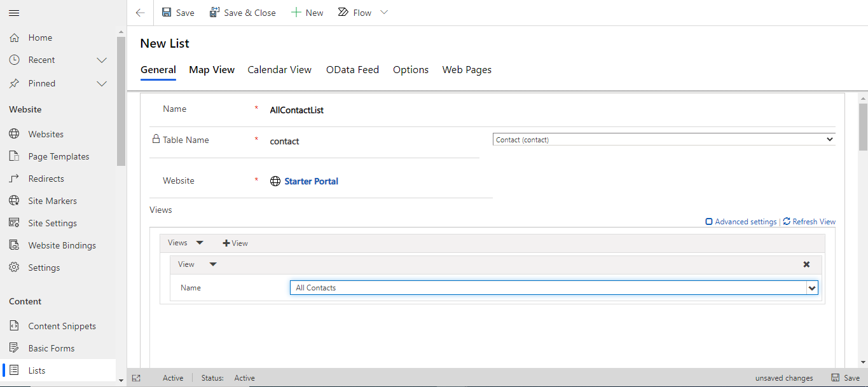This screenshot has height=387, width=868.
Task: Open the OData Feed tab
Action: [352, 69]
